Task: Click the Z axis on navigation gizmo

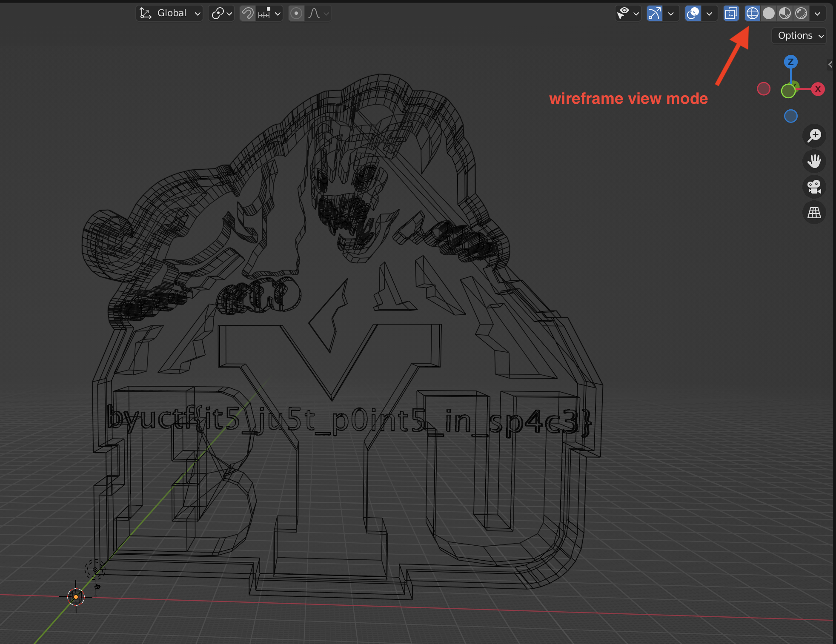Action: click(x=790, y=62)
